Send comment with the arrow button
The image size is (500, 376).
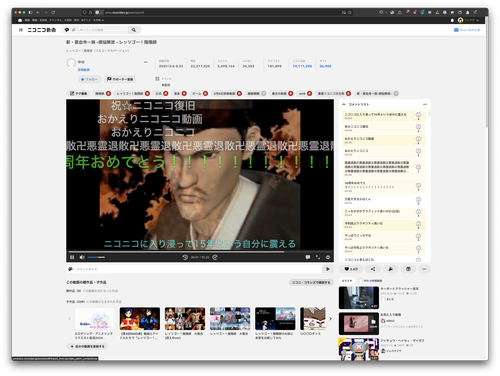(x=327, y=269)
